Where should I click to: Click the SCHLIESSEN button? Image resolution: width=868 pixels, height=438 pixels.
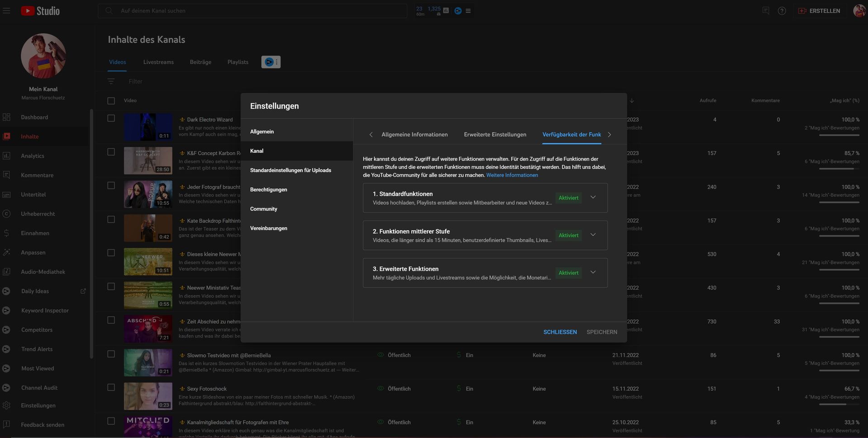(x=560, y=332)
